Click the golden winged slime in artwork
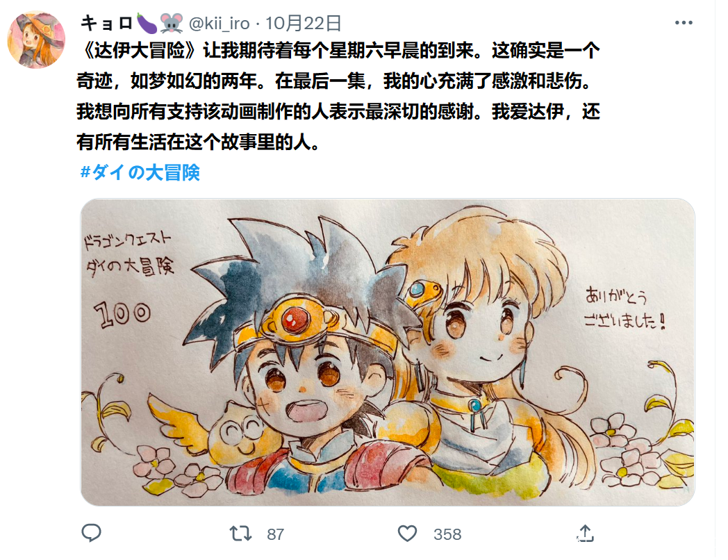 point(218,427)
